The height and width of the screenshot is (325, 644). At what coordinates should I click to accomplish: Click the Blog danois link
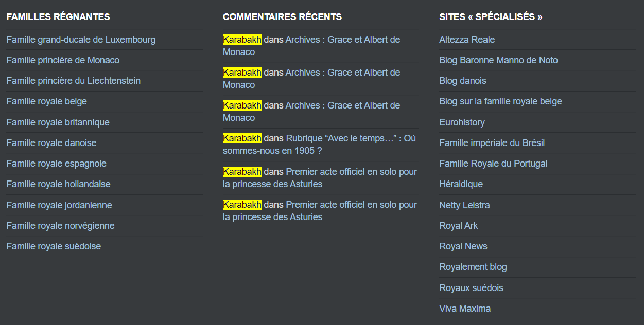pyautogui.click(x=462, y=81)
